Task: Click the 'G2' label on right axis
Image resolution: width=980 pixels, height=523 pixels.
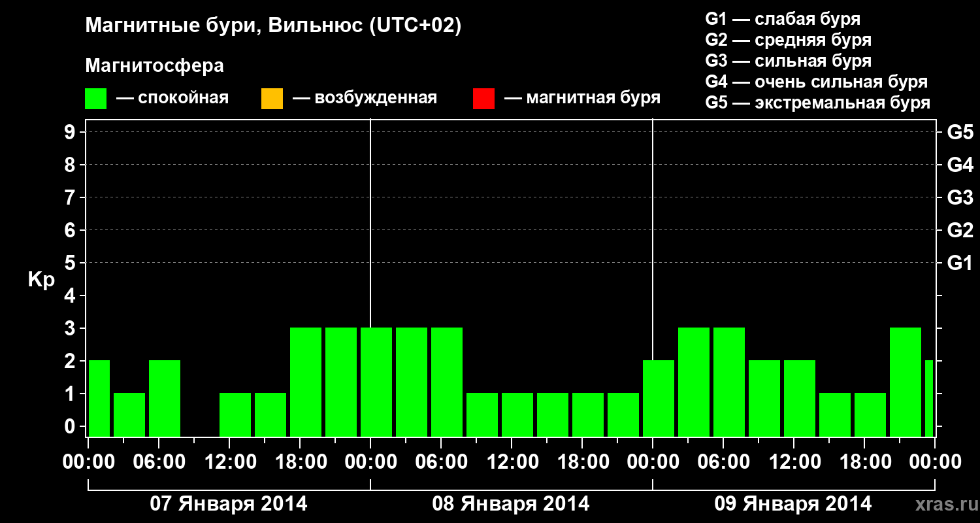Action: (x=960, y=230)
